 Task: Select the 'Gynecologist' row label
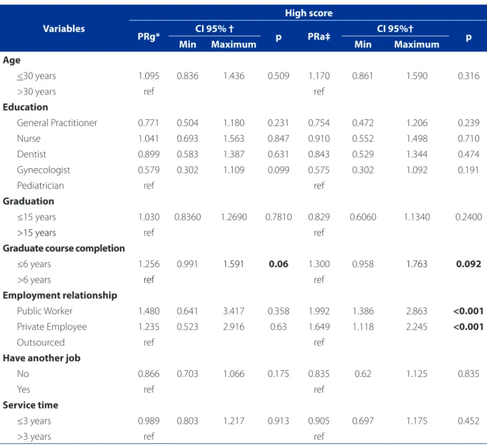[x=43, y=170]
